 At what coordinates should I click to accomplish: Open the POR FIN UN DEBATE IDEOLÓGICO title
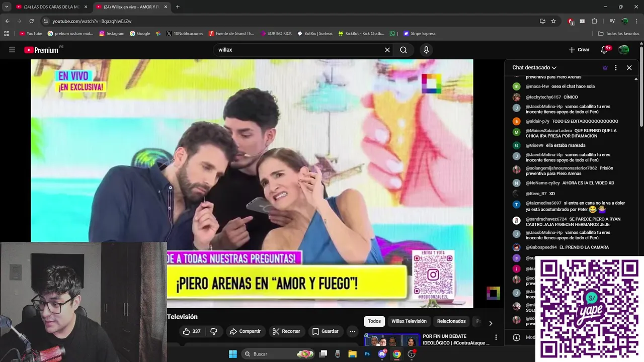456,339
